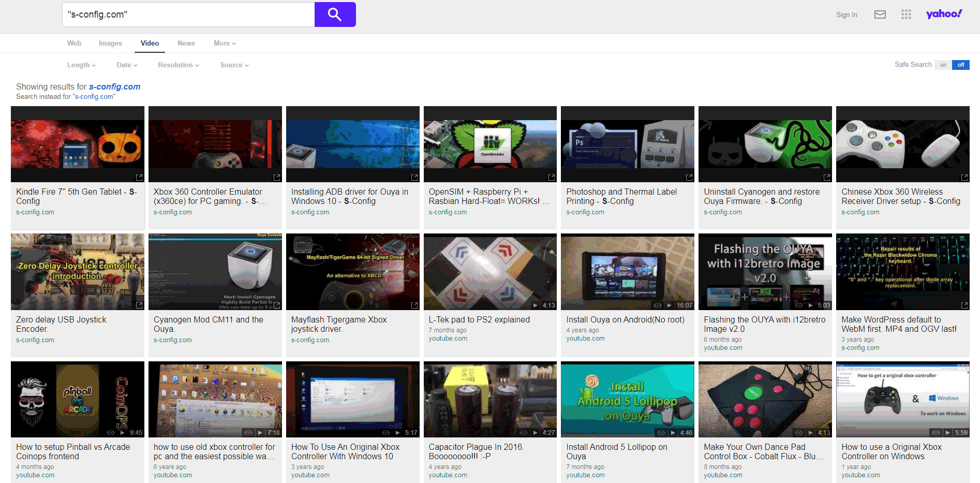Click the s-config.com corrected results link
This screenshot has width=980, height=483.
click(115, 86)
